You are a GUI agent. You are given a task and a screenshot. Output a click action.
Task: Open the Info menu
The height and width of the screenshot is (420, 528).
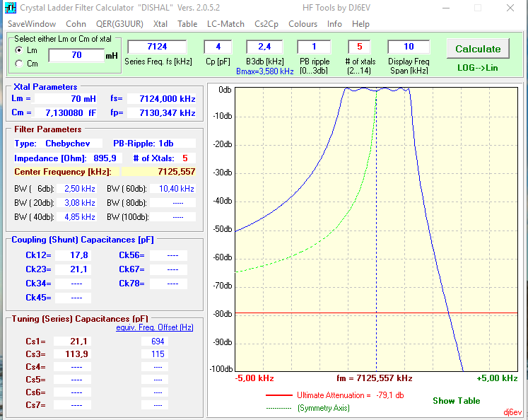pyautogui.click(x=334, y=24)
